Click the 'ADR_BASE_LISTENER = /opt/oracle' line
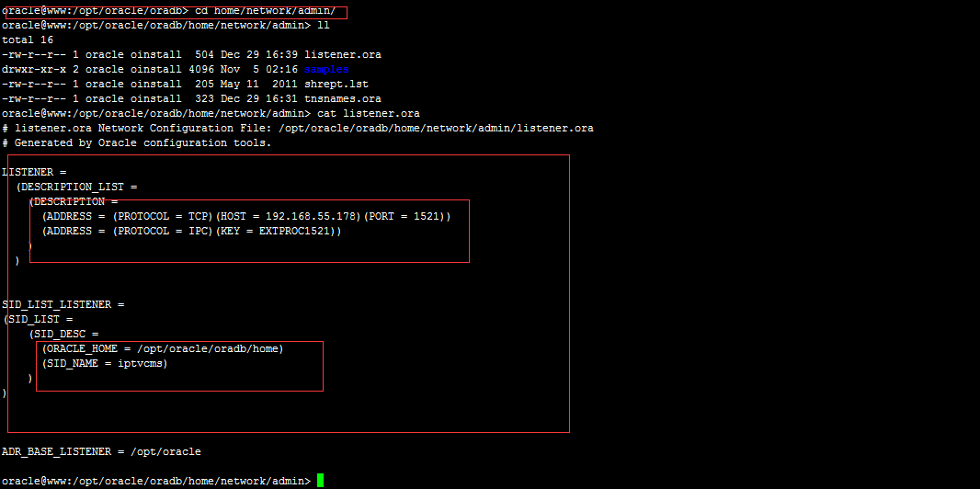Viewport: 980px width, 489px height. click(x=101, y=451)
